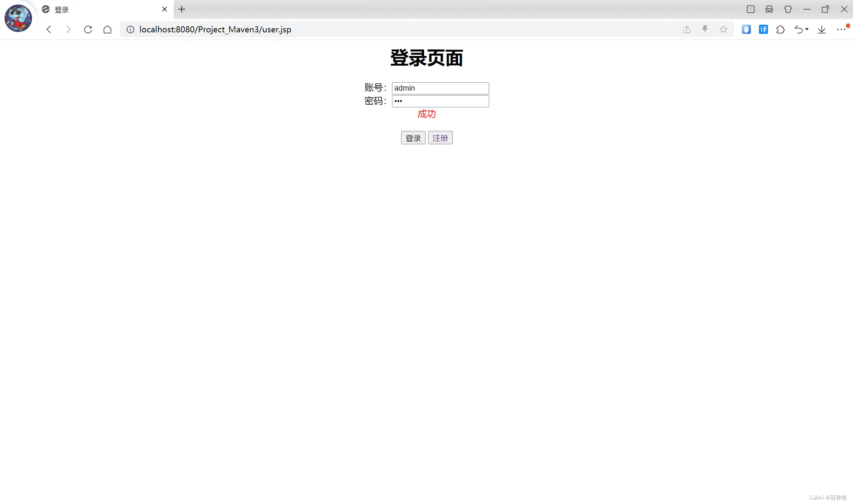Select the browser profile icon

point(18,18)
